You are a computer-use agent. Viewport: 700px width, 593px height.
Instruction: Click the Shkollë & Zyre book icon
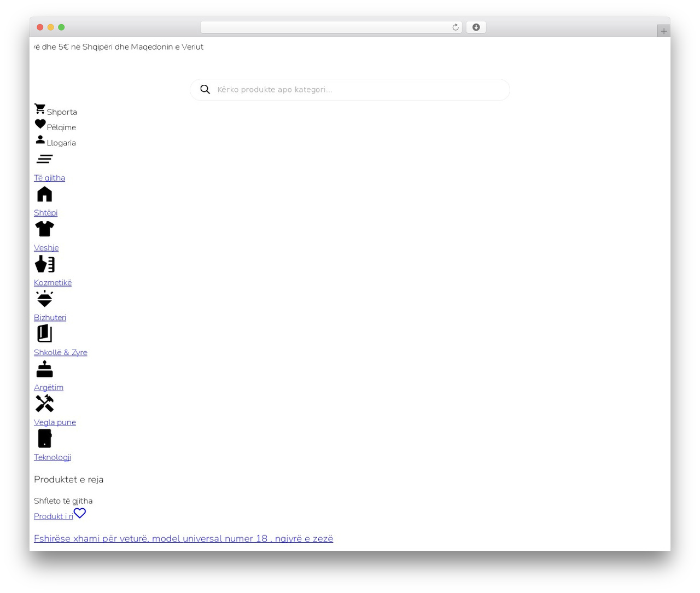coord(44,334)
